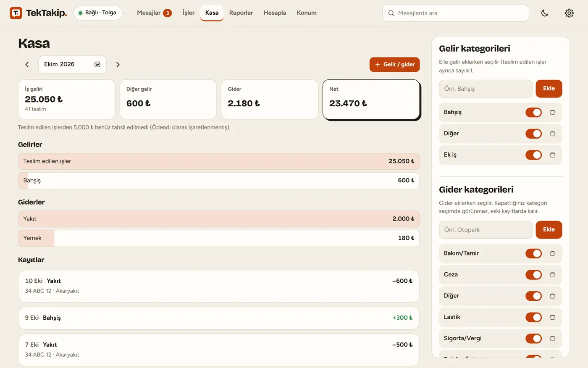This screenshot has width=588, height=368.
Task: Switch off the Lastik category toggle
Action: (533, 317)
